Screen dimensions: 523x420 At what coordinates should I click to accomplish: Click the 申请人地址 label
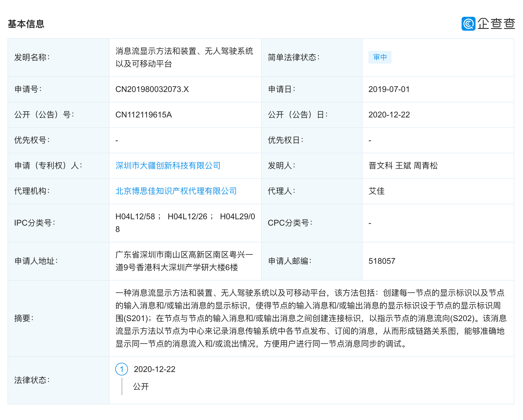point(36,261)
